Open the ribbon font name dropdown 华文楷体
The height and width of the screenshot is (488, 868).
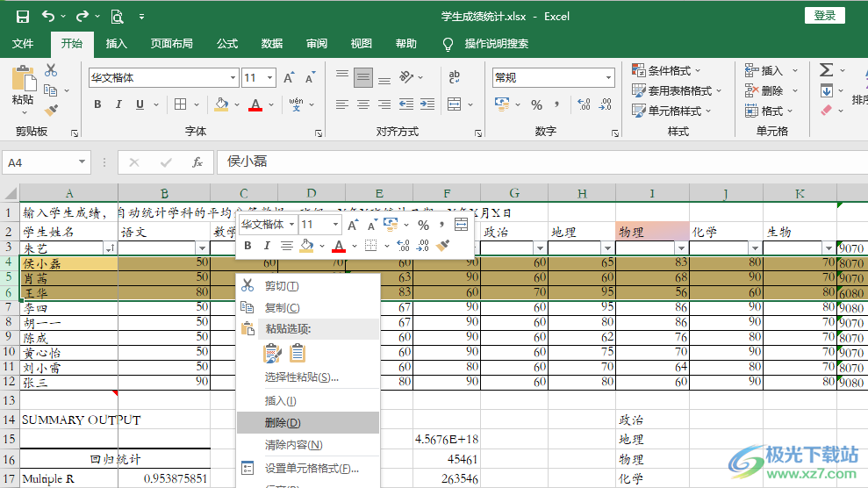tap(233, 78)
